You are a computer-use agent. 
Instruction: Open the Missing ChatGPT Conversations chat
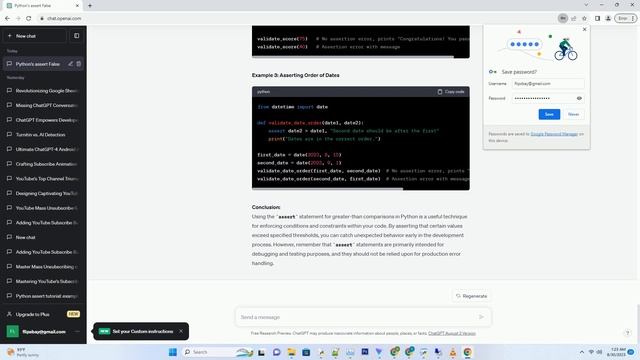[x=43, y=105]
